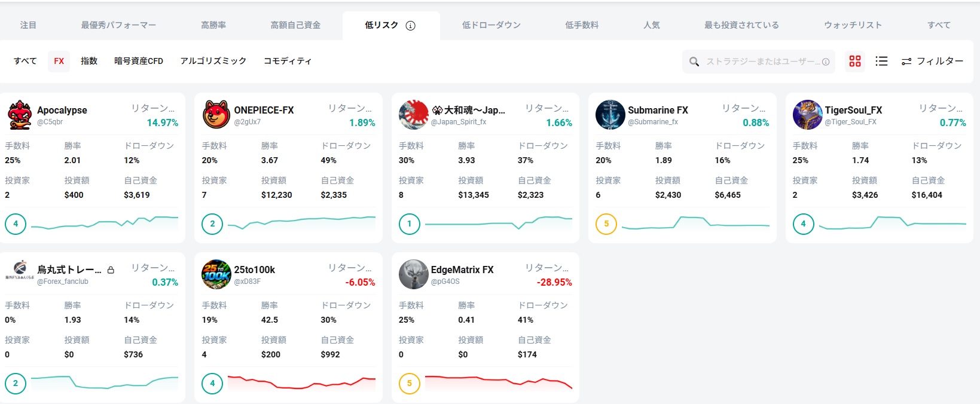Switch to grid view layout icon
980x404 pixels.
point(855,61)
